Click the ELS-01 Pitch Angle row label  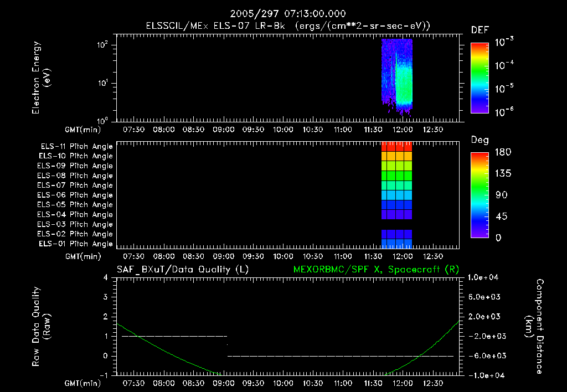click(x=75, y=244)
